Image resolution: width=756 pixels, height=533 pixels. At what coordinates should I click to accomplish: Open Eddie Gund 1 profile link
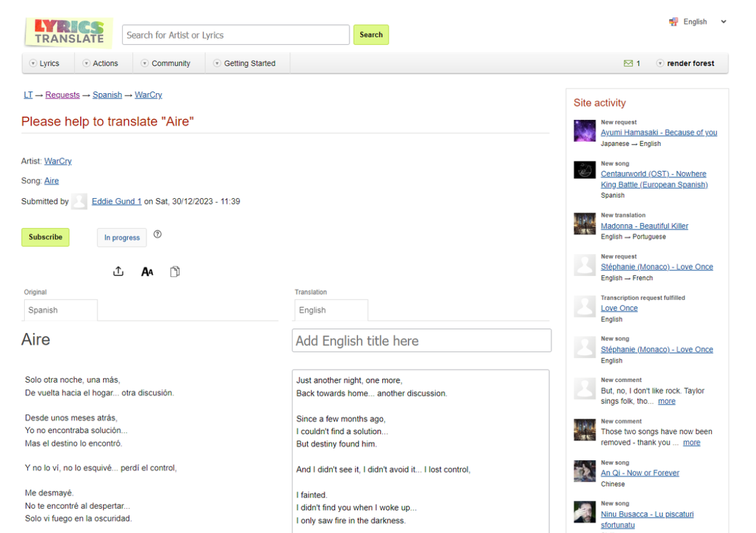[117, 201]
